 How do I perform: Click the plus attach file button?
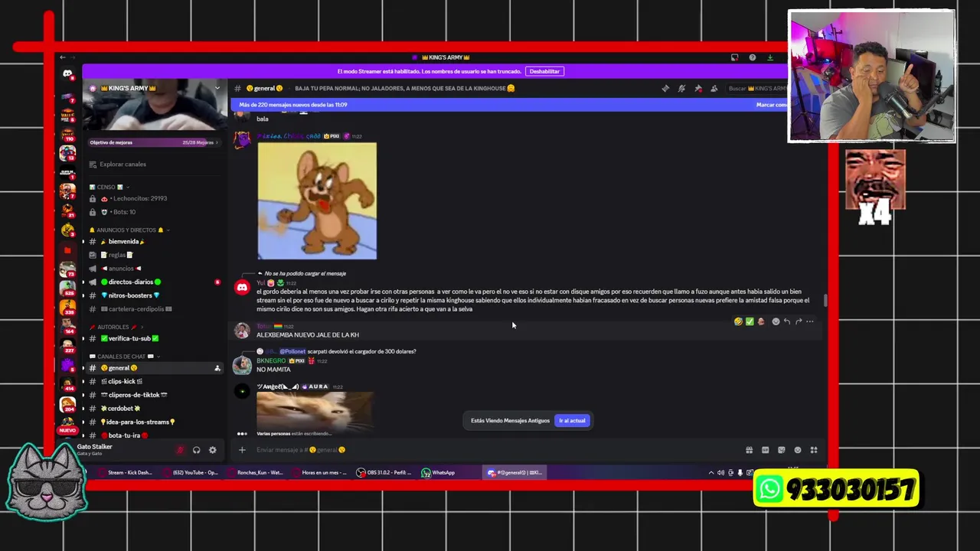point(242,450)
